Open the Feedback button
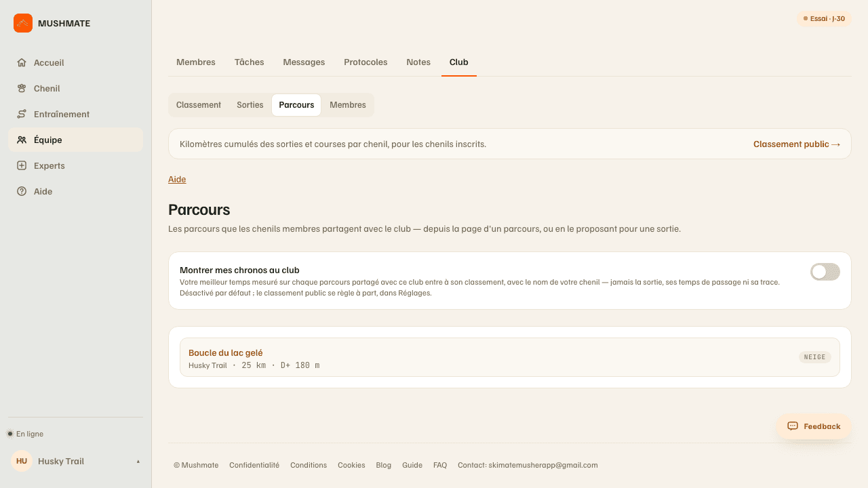This screenshot has width=868, height=488. [814, 426]
